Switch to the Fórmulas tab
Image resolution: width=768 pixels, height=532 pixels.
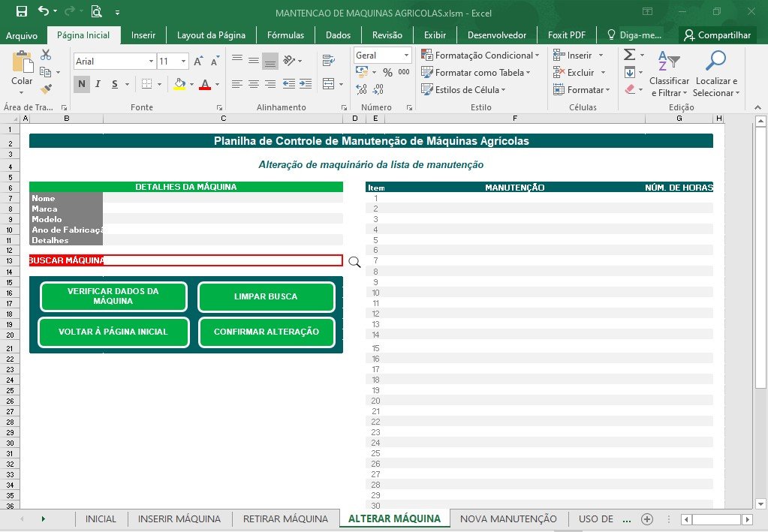285,35
